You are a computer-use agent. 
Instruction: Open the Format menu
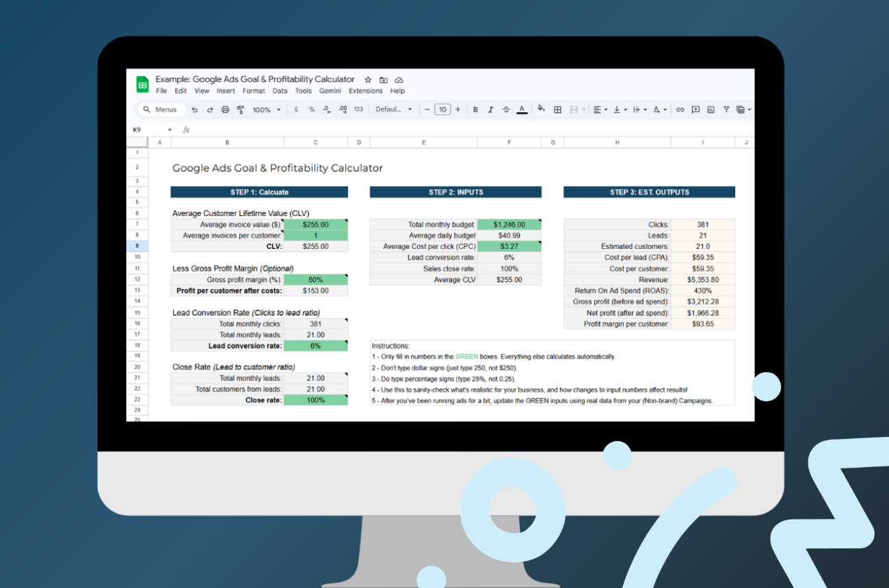(254, 91)
